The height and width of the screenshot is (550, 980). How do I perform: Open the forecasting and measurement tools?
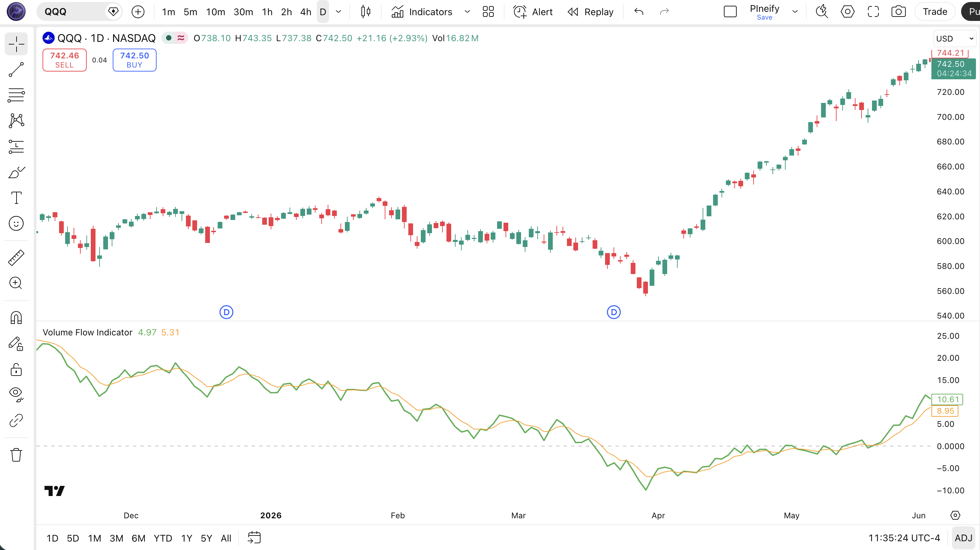click(x=16, y=146)
